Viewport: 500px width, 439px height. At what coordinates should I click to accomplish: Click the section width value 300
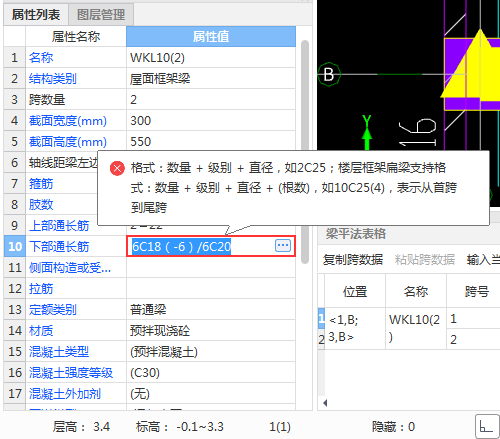[211, 121]
